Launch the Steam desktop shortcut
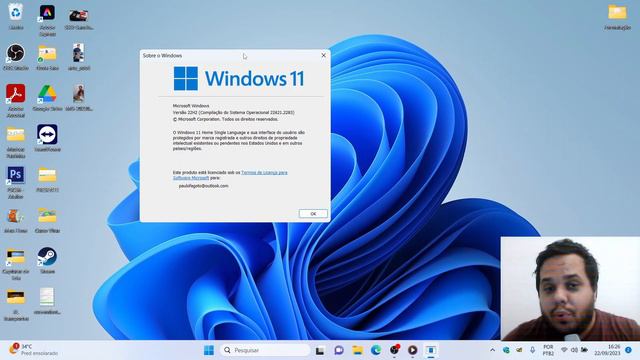 pos(47,260)
